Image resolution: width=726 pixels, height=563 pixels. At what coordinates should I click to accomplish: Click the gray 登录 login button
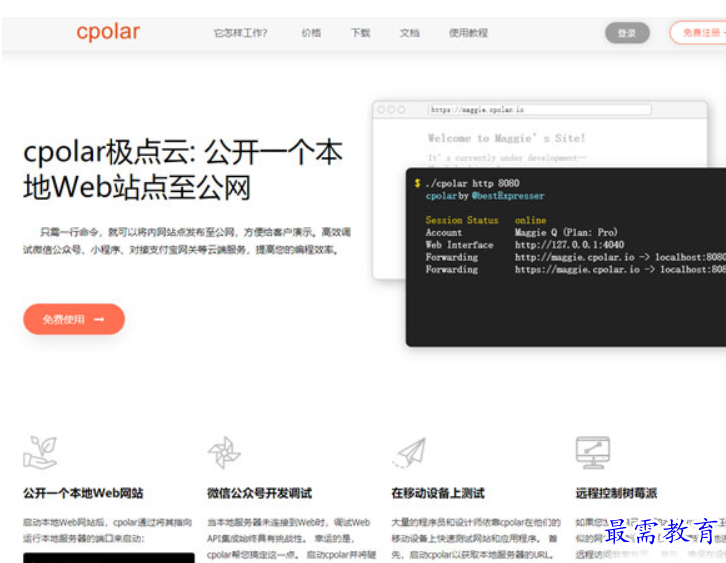click(627, 33)
